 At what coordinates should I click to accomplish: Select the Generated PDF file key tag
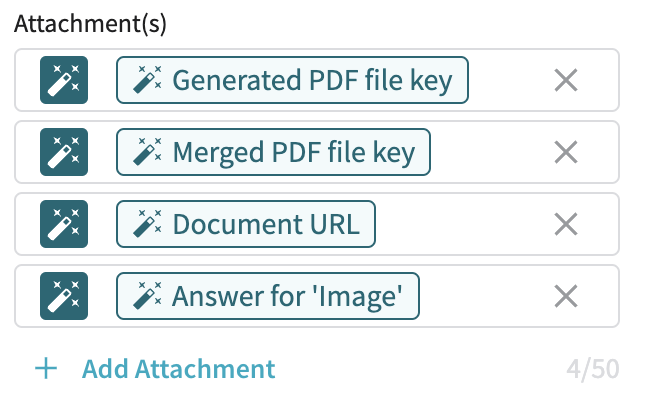coord(293,80)
